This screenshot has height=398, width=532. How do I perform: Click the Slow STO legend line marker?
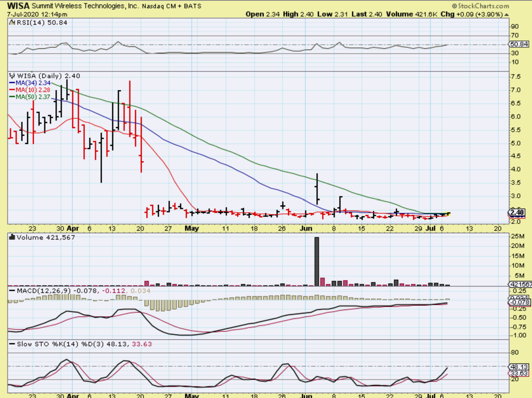[12, 344]
